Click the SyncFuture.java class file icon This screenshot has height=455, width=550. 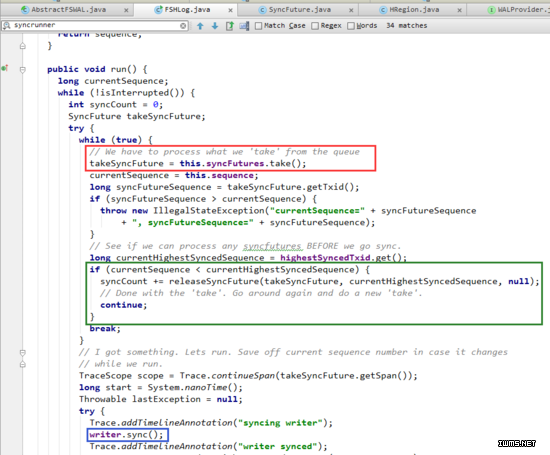[x=262, y=10]
